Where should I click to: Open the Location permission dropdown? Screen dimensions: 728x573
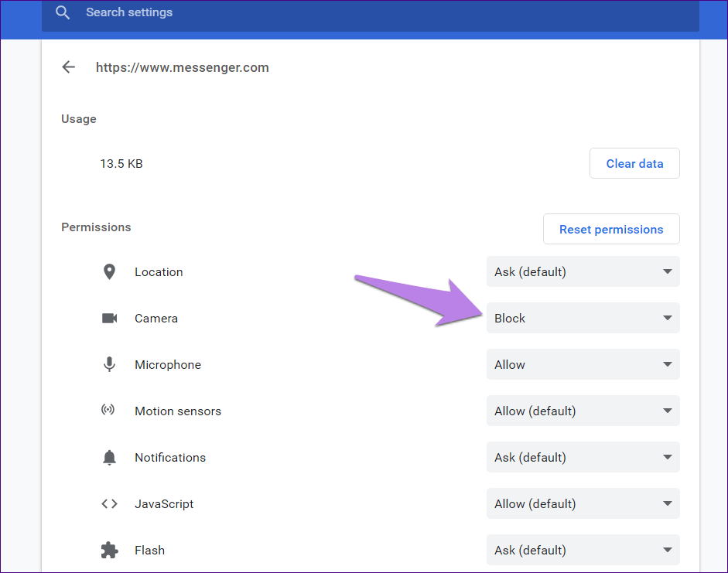pos(583,272)
